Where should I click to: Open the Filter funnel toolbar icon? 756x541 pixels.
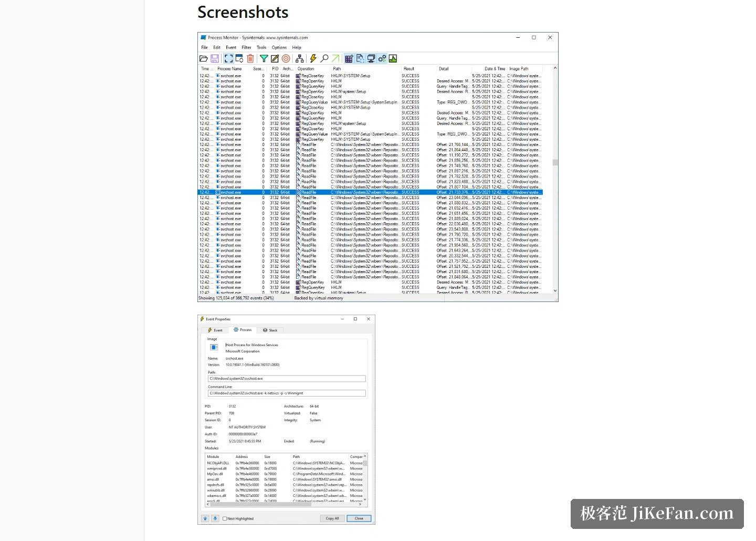(264, 59)
